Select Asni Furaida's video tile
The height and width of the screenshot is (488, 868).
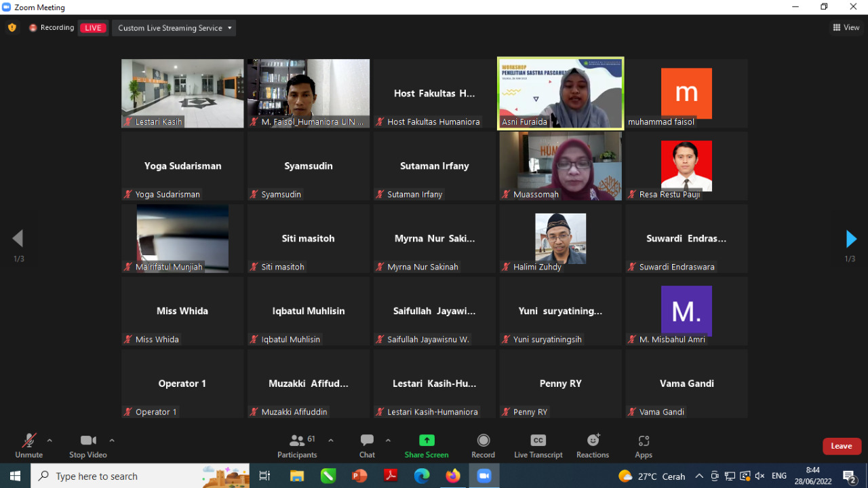560,93
